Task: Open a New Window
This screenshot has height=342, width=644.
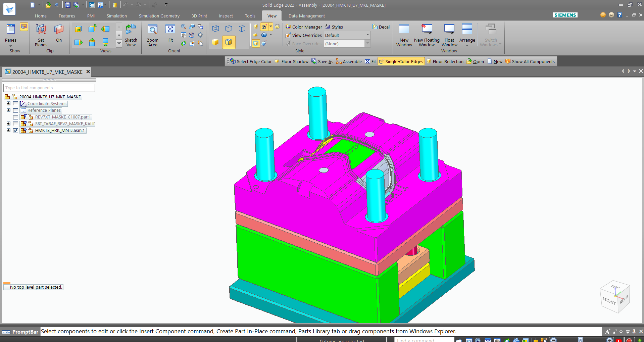Action: click(x=404, y=35)
